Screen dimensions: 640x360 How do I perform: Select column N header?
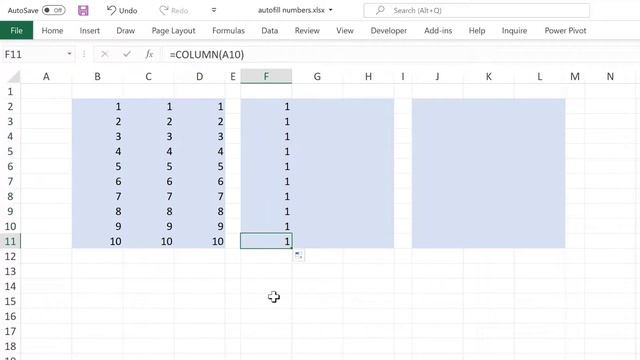pyautogui.click(x=610, y=76)
